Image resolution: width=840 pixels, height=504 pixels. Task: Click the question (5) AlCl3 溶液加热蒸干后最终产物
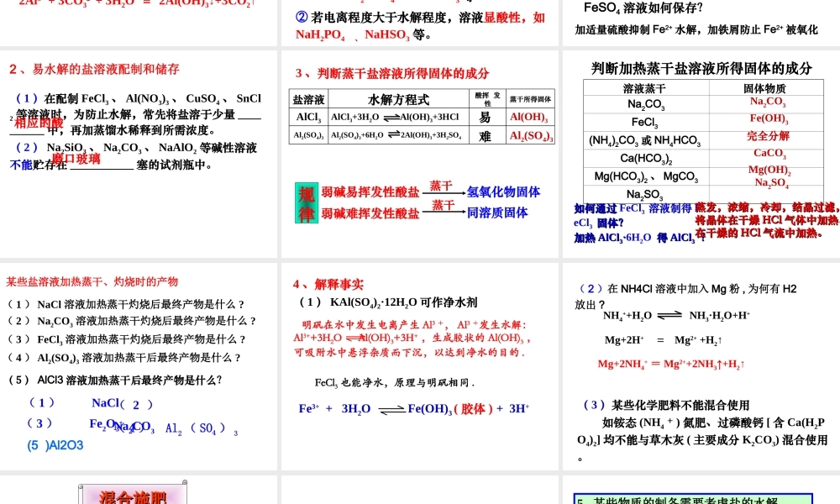pos(115,380)
